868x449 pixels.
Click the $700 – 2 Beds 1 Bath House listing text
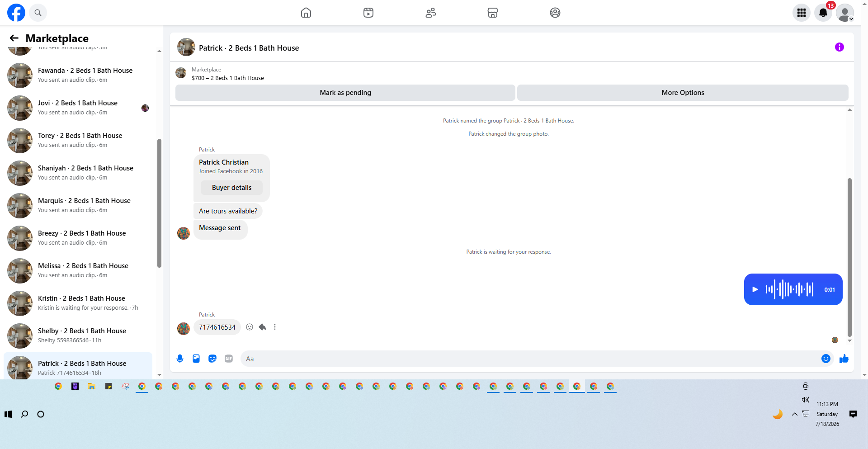coord(228,78)
